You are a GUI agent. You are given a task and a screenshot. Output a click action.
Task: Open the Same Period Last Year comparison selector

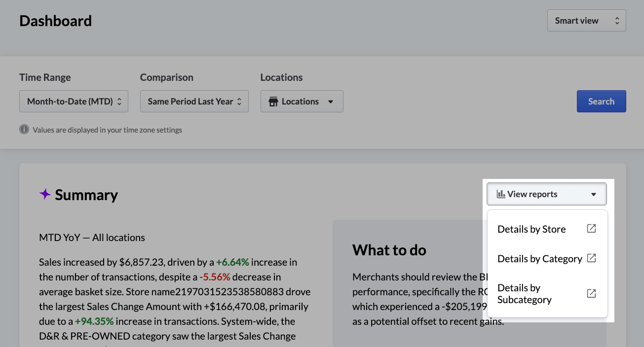click(x=194, y=101)
